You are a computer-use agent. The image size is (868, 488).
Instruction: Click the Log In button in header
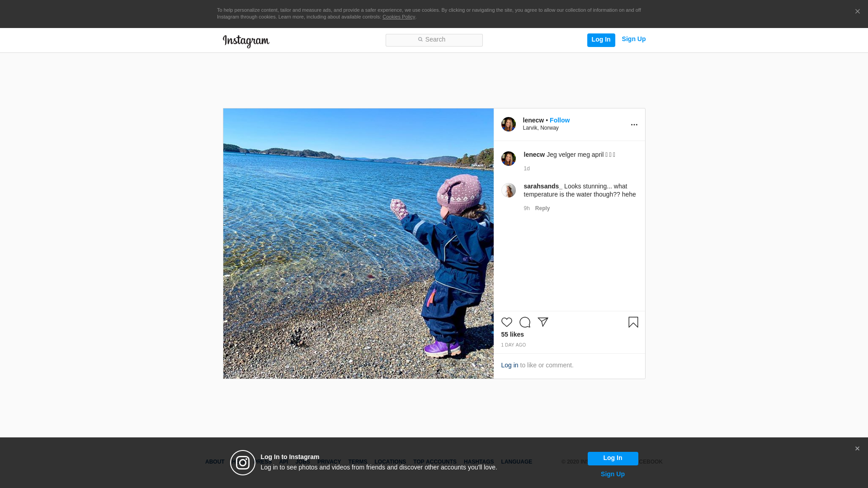point(601,40)
